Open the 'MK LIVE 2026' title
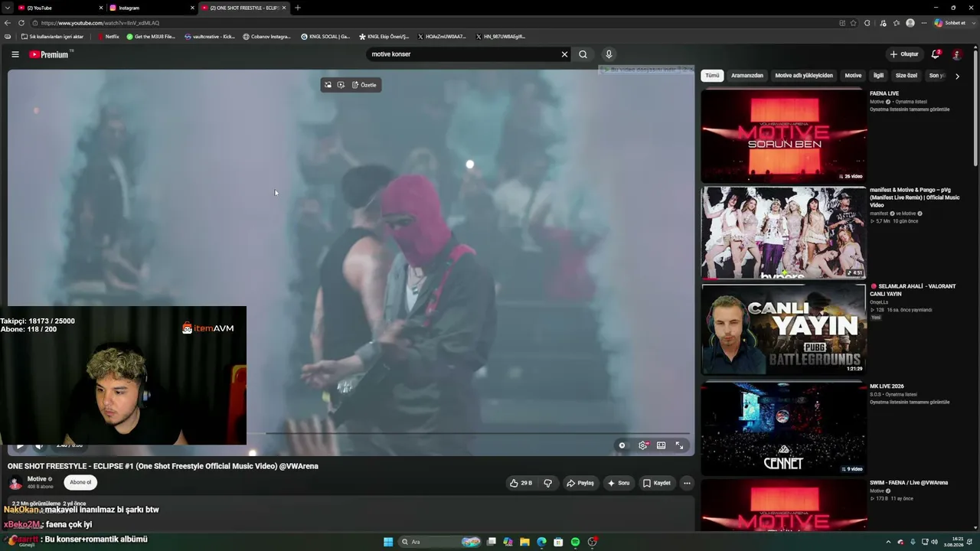Viewport: 980px width, 551px height. point(887,386)
